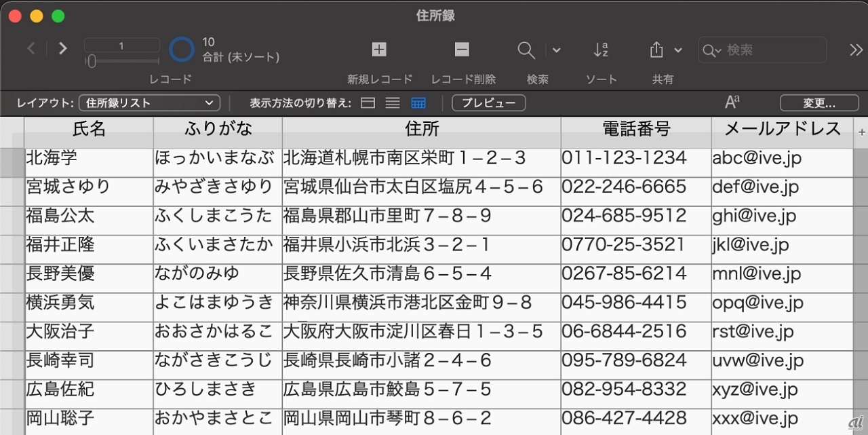868x435 pixels.
Task: Open the Sort records icon
Action: [x=601, y=50]
